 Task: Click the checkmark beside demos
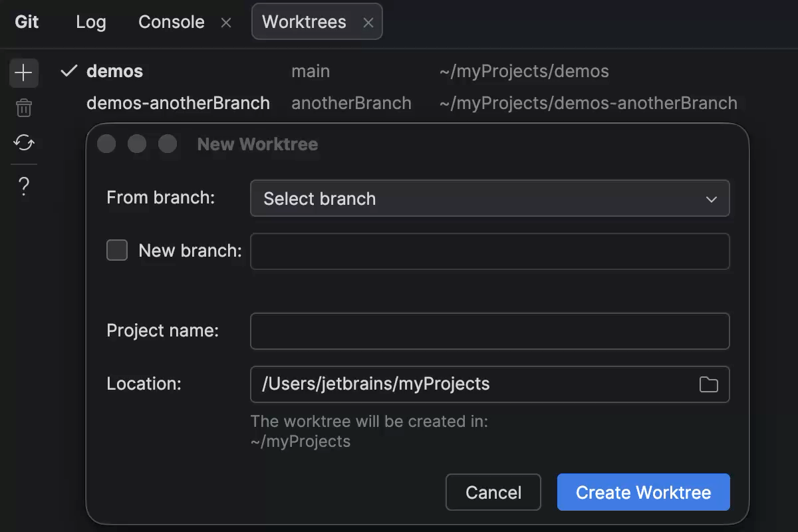click(68, 70)
